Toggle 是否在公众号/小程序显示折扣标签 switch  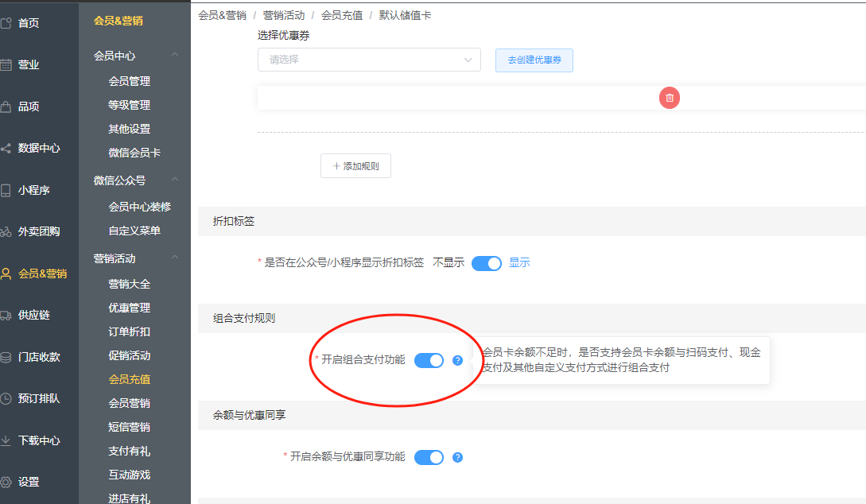[x=487, y=263]
